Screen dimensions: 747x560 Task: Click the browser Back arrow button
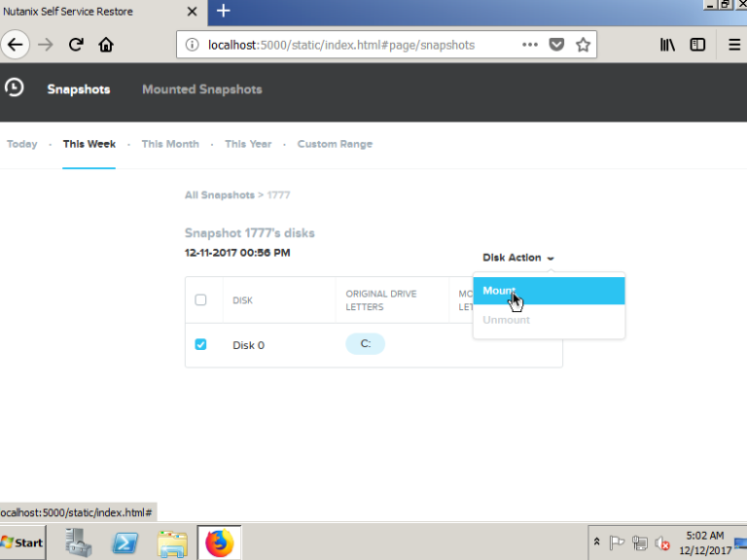(16, 45)
